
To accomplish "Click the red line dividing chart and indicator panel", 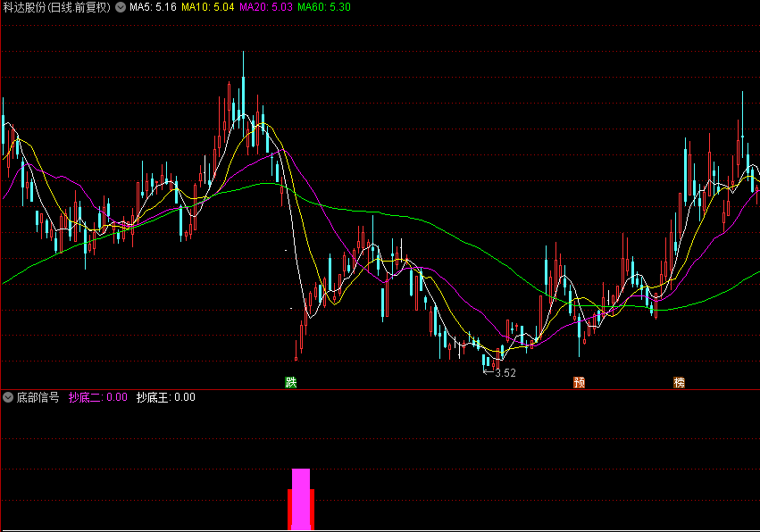I will click(x=380, y=389).
